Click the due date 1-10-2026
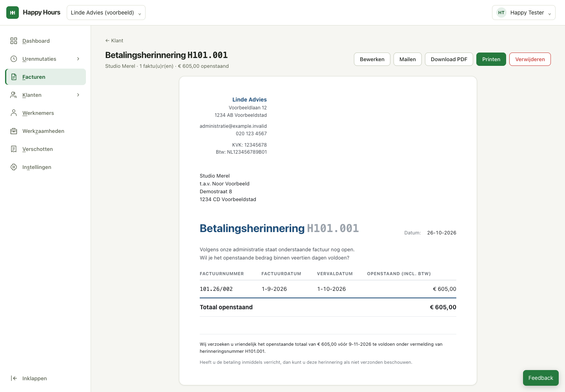The height and width of the screenshot is (392, 565). 332,289
